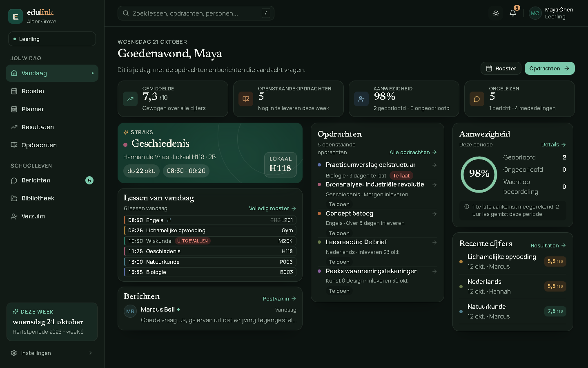Open the Aanwezigheid Details link
Viewport: 588px width, 368px height.
tap(554, 145)
